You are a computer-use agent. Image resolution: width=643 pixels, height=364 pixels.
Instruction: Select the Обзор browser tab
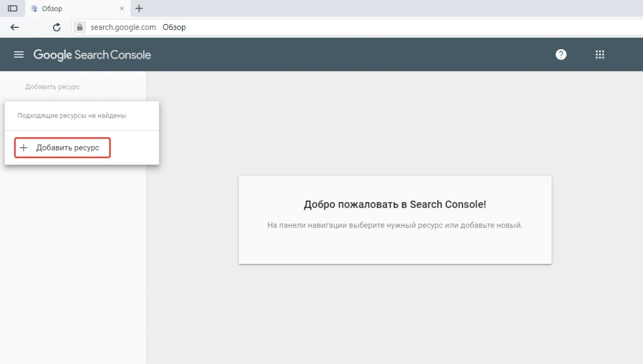78,9
